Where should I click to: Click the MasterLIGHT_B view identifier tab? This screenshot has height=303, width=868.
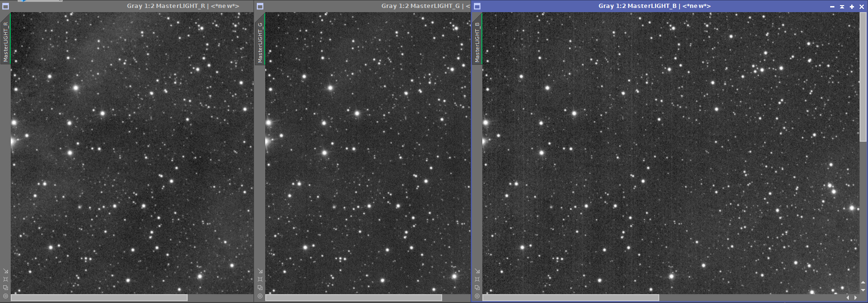(477, 42)
